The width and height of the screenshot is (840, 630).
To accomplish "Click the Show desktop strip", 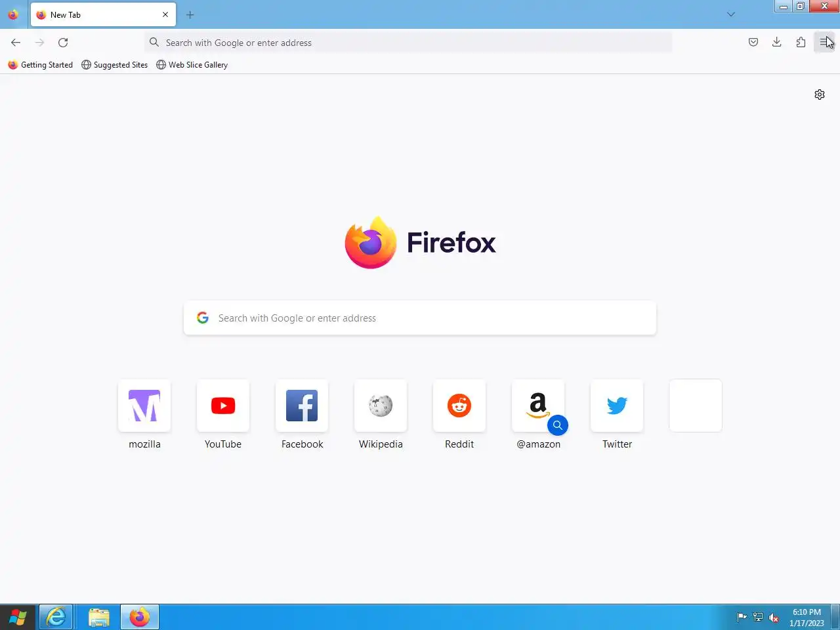I will pyautogui.click(x=835, y=618).
